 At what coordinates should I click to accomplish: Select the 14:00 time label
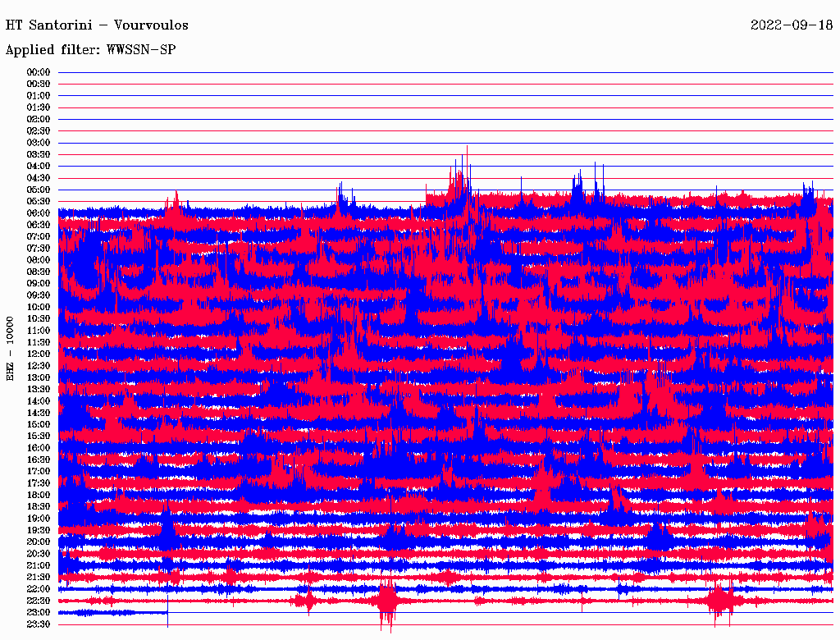click(x=39, y=401)
